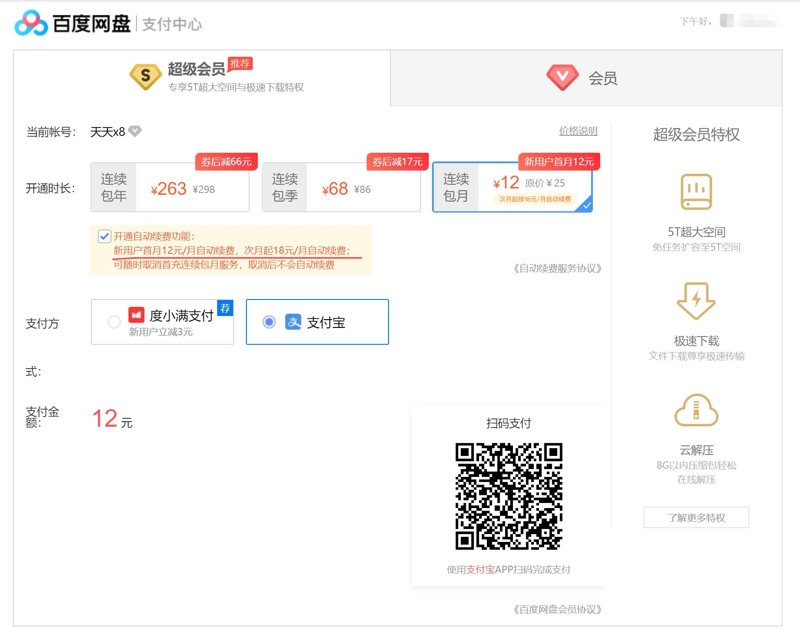Screen dimensions: 800x637
Task: Uncheck the 开通自动续费功能 checkbox
Action: click(104, 236)
